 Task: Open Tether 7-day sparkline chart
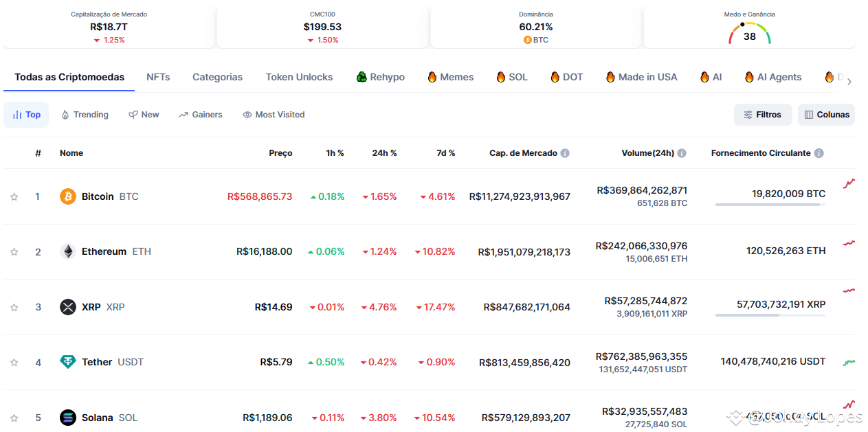[849, 362]
